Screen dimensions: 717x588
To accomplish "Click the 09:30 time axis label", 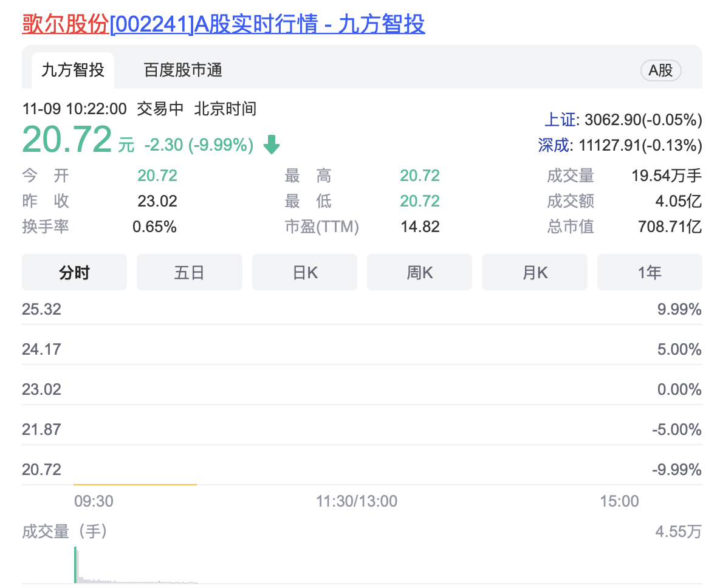I will tap(94, 501).
